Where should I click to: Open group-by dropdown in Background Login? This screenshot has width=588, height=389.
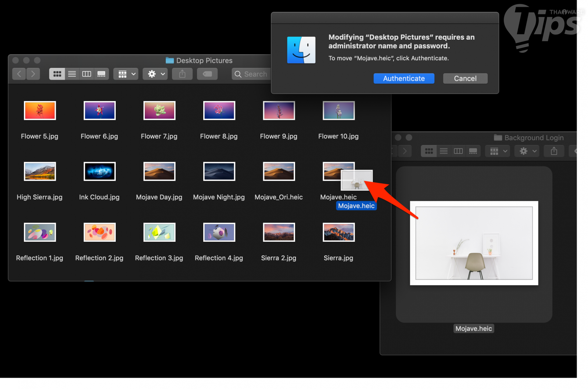[x=498, y=151]
